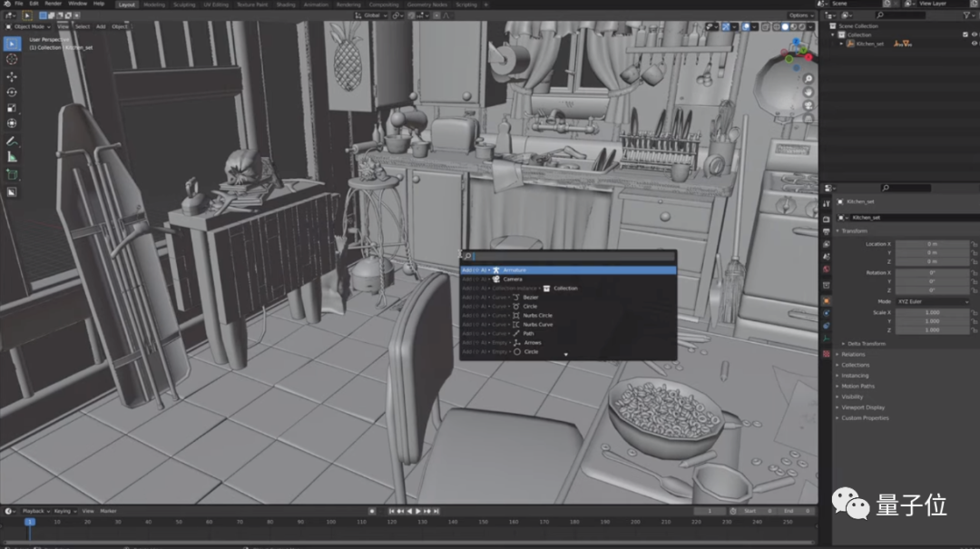
Task: Choose Camera from the search results
Action: 513,279
